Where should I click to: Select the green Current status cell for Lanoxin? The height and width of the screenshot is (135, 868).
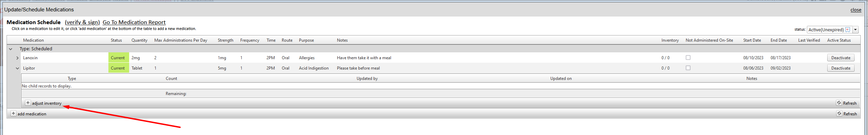click(x=118, y=58)
